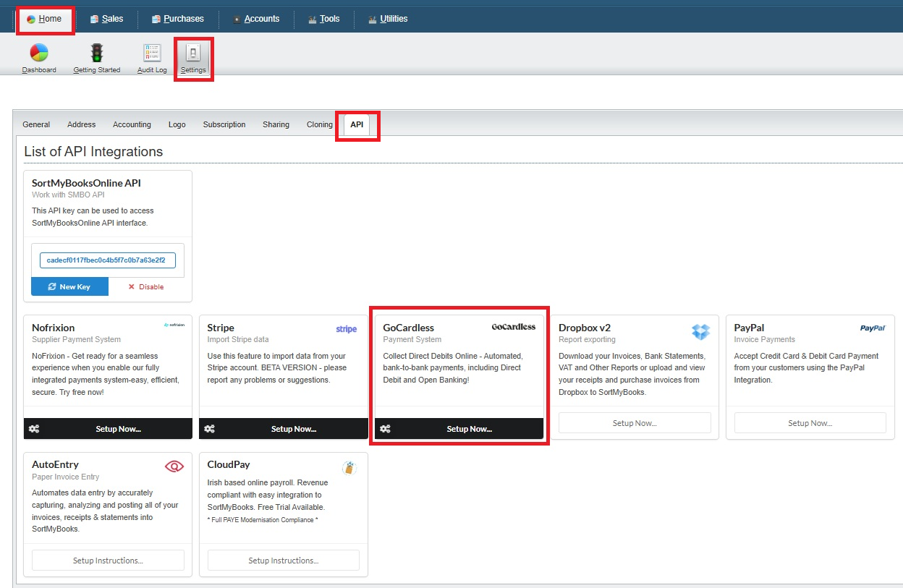Switch to the Address tab
Screen dimensions: 903x588
(x=82, y=124)
